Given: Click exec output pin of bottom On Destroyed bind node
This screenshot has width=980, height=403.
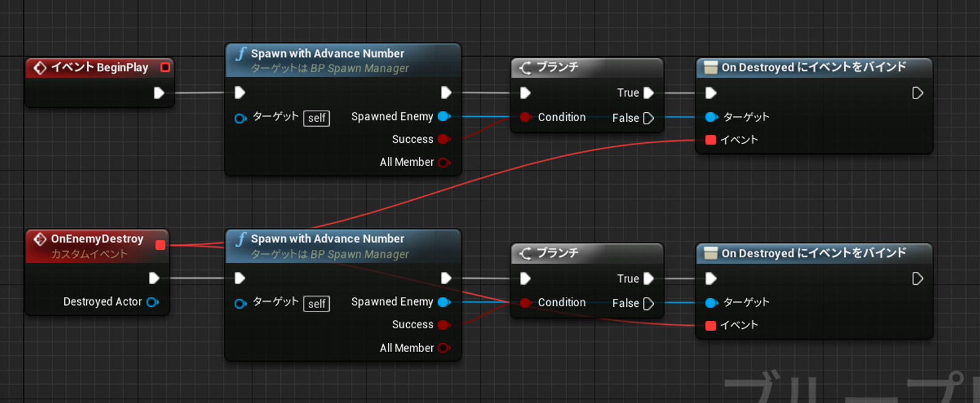Looking at the screenshot, I should point(917,279).
